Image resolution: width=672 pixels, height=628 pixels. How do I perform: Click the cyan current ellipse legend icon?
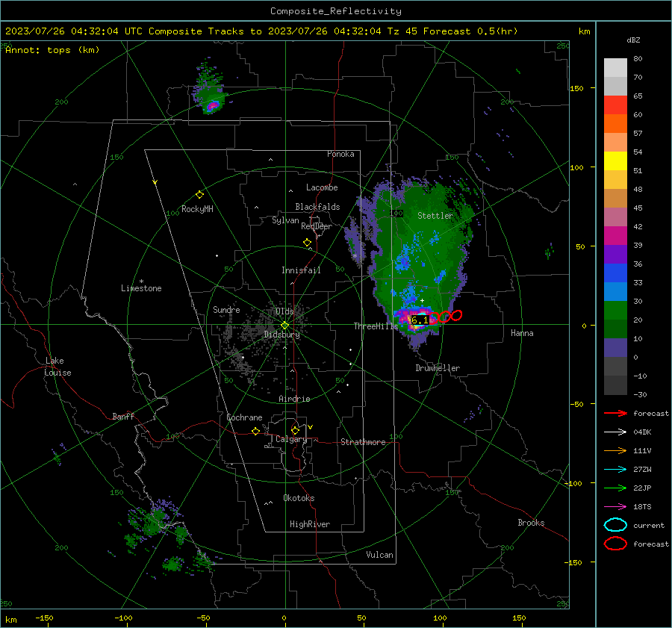[x=615, y=525]
